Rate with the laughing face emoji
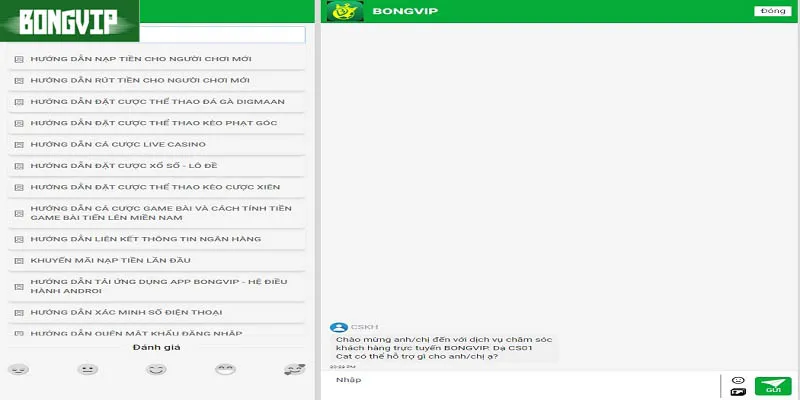Image resolution: width=800 pixels, height=400 pixels. 226,369
